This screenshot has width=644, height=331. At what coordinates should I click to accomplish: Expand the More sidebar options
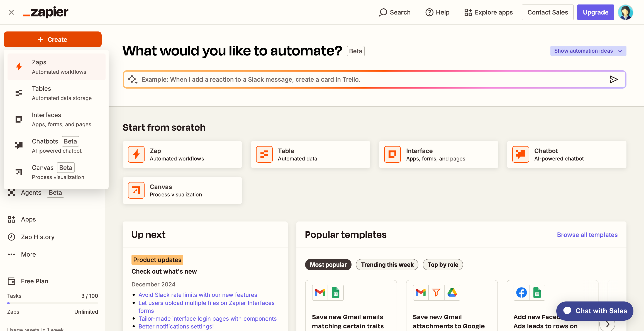28,254
